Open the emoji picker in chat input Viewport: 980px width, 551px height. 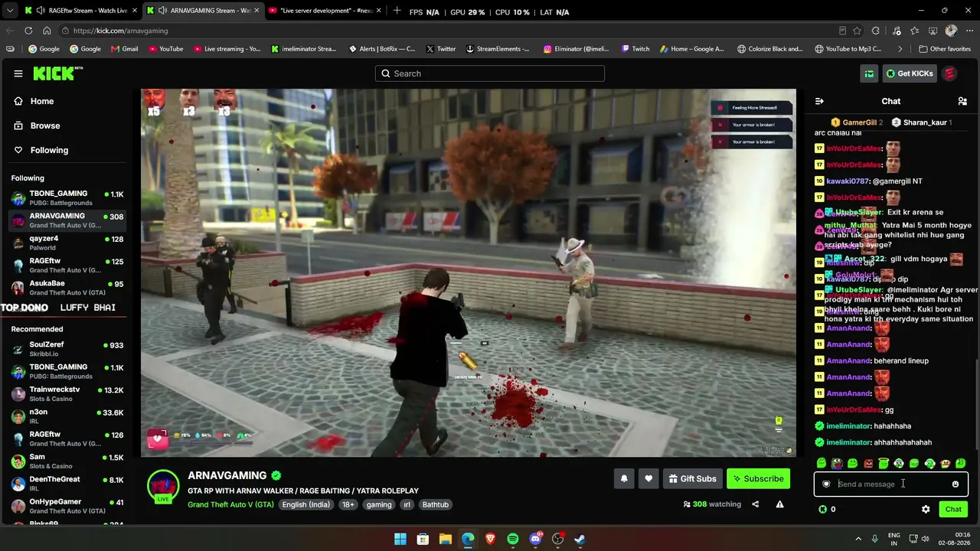coord(955,484)
